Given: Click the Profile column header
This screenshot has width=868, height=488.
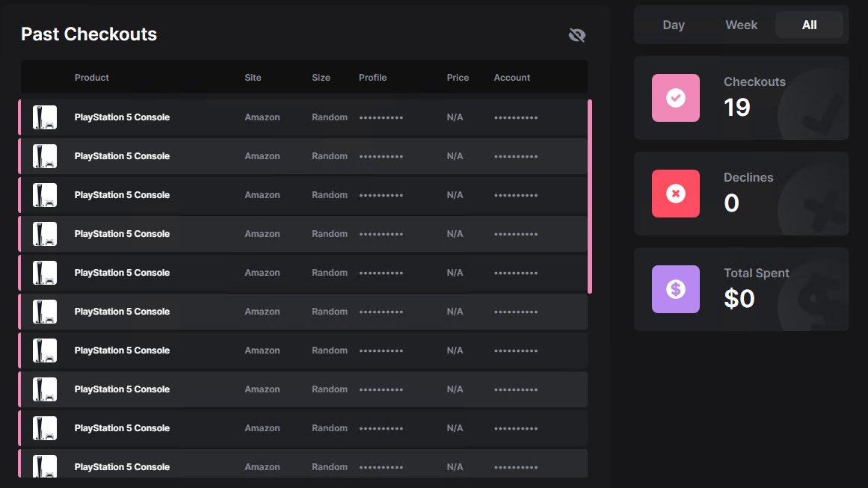Looking at the screenshot, I should [x=372, y=78].
